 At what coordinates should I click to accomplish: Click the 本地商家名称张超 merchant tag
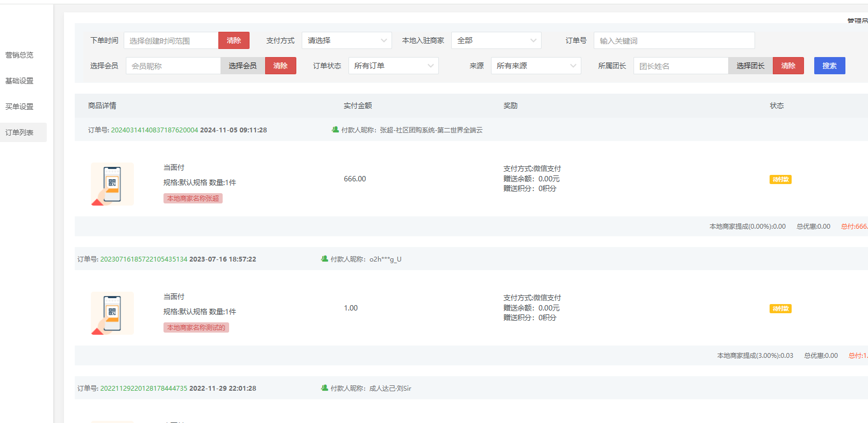click(x=193, y=199)
